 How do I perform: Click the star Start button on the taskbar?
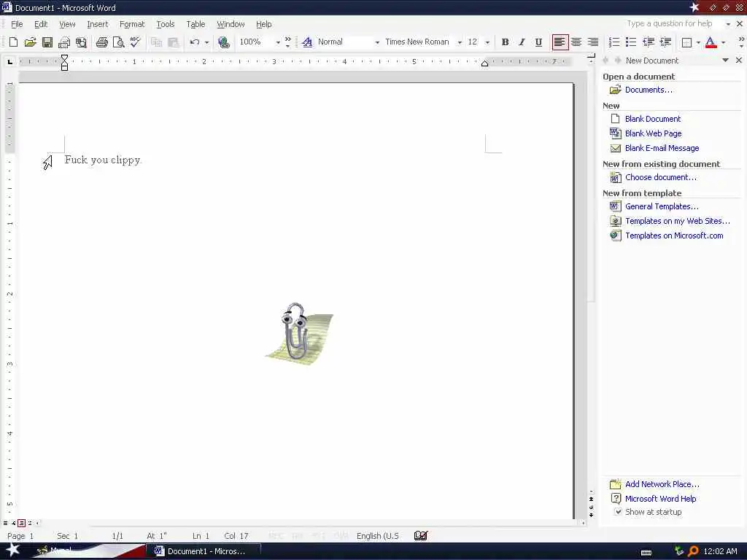[x=12, y=551]
